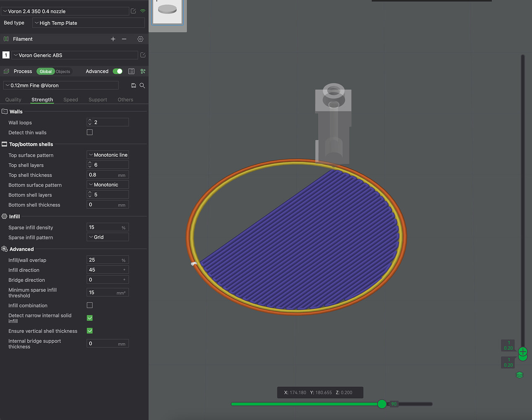Save the 0.12mm Fine process preset
The width and height of the screenshot is (532, 420).
pyautogui.click(x=134, y=85)
